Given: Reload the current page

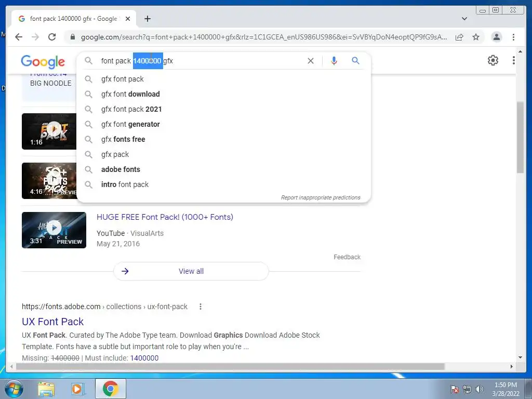Looking at the screenshot, I should click(52, 37).
